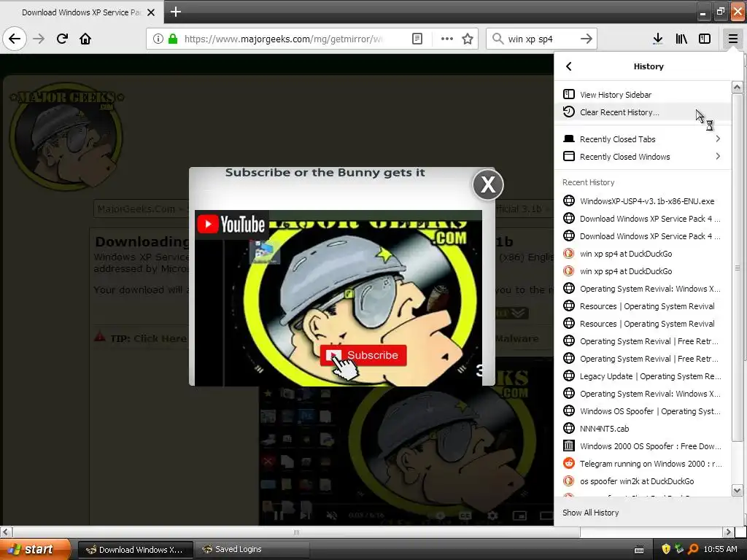This screenshot has width=747, height=560.
Task: Toggle reader view icon
Action: [417, 39]
